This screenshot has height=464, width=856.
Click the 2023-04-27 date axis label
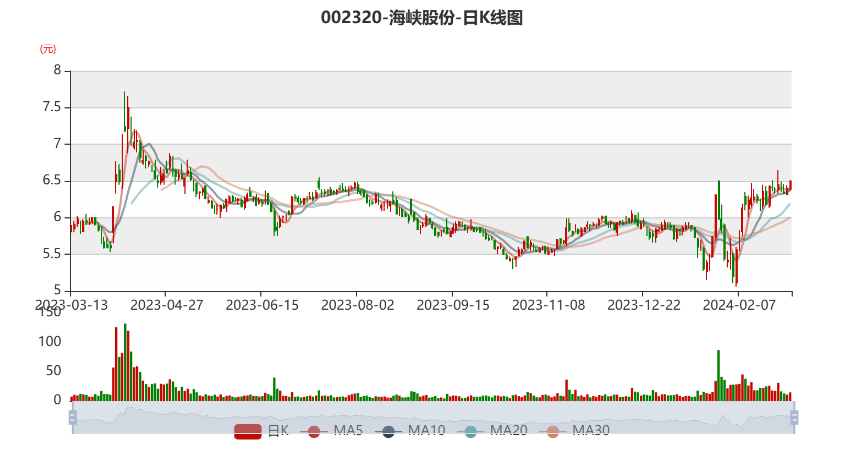167,305
